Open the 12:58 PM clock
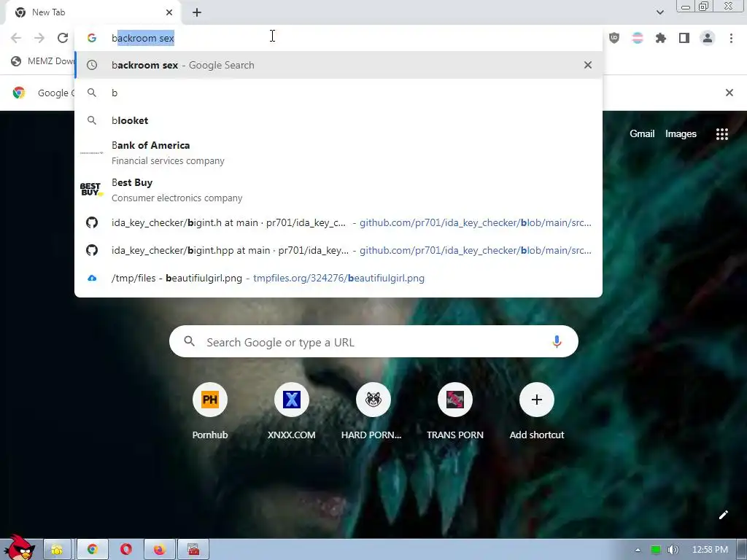The image size is (747, 560). coord(710,550)
